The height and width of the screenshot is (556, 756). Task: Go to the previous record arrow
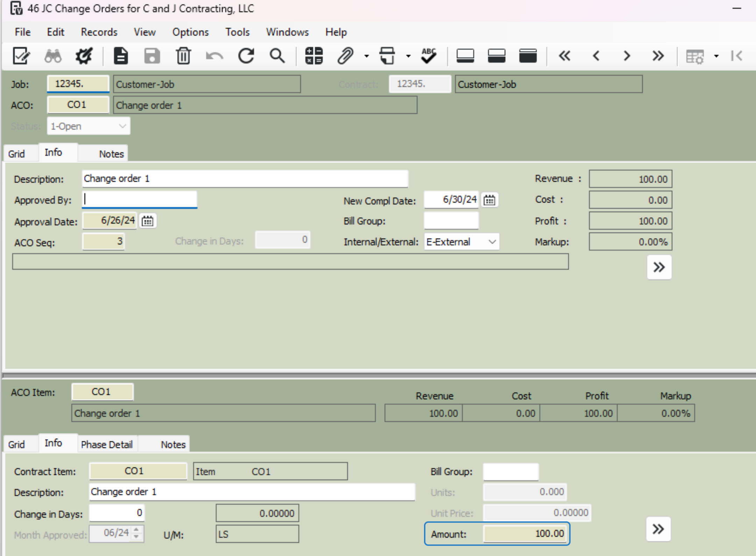tap(596, 56)
